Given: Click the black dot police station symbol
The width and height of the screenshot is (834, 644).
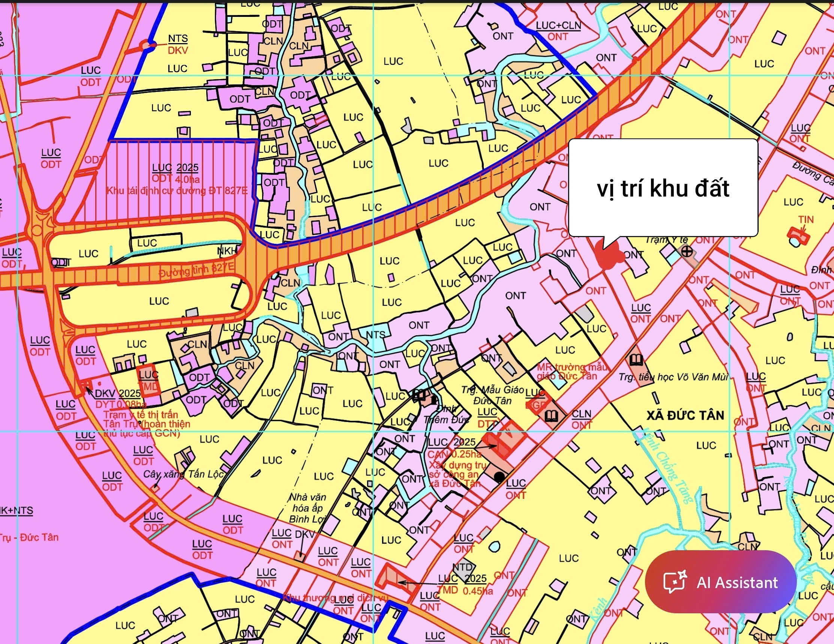Looking at the screenshot, I should click(499, 477).
